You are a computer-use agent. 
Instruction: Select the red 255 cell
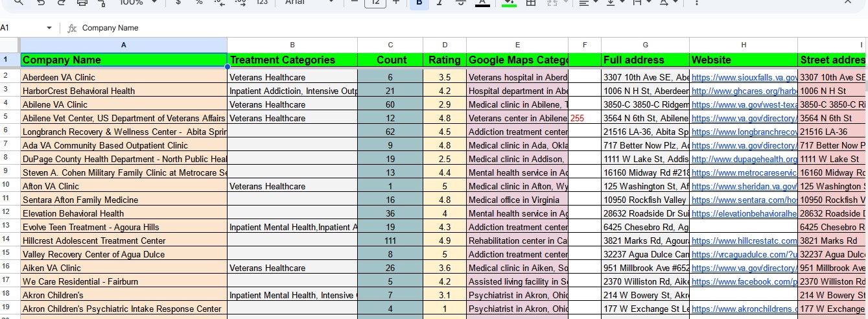[585, 118]
